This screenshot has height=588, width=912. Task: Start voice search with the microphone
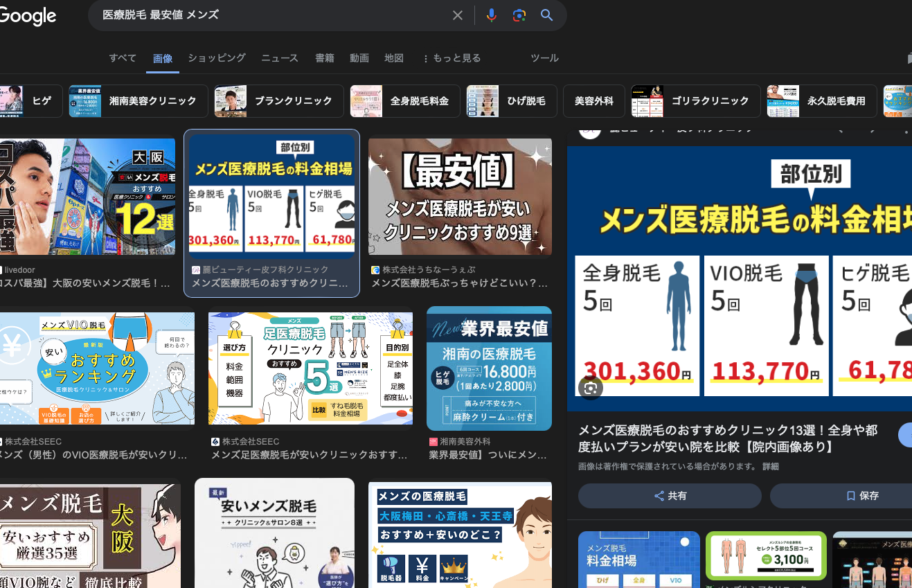491,15
